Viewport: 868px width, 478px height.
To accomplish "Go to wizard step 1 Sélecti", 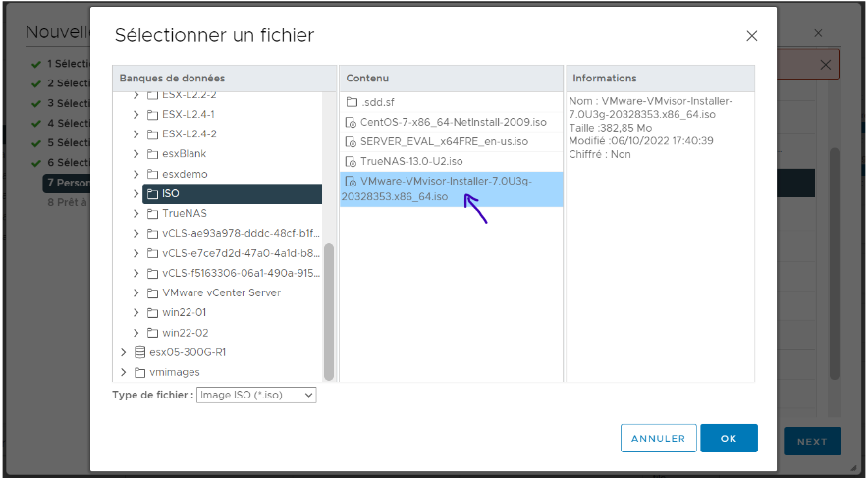I will click(x=61, y=64).
